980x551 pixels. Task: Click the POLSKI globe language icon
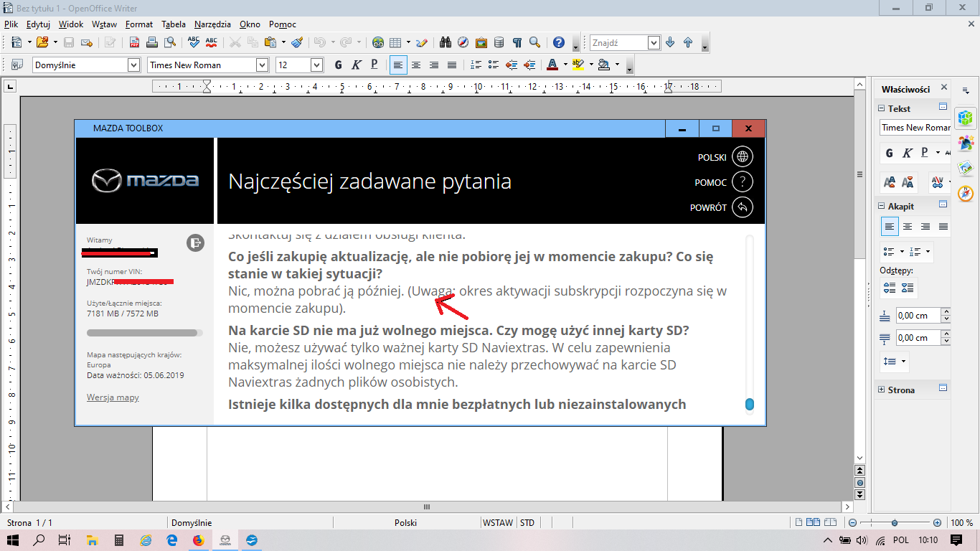click(x=743, y=157)
